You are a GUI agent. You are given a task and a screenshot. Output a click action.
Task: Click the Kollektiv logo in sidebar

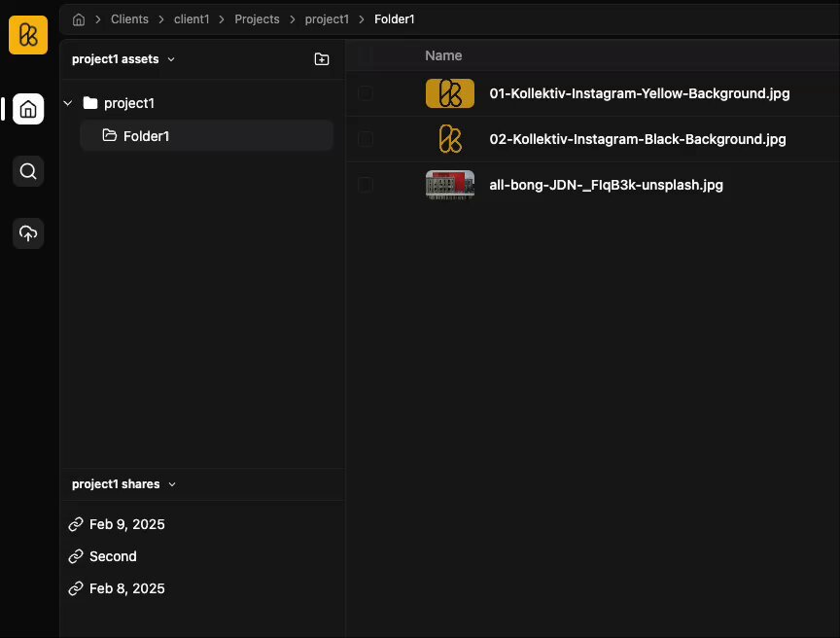pyautogui.click(x=28, y=35)
